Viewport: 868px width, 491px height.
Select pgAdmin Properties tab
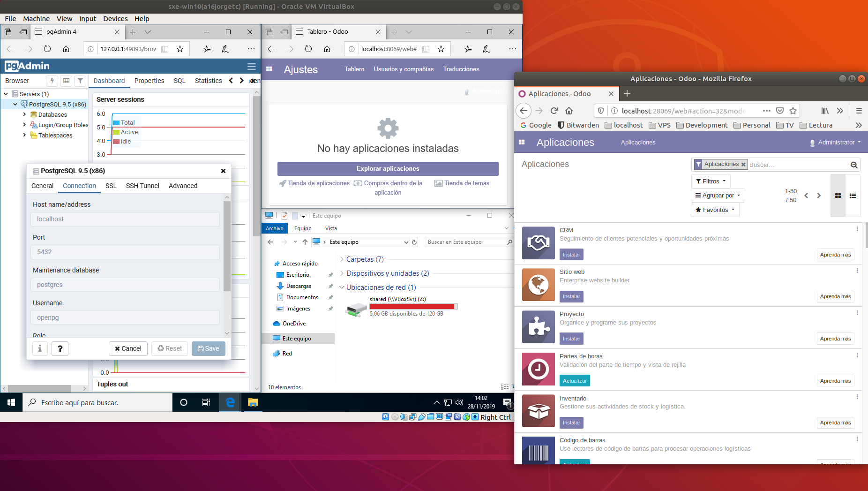149,81
